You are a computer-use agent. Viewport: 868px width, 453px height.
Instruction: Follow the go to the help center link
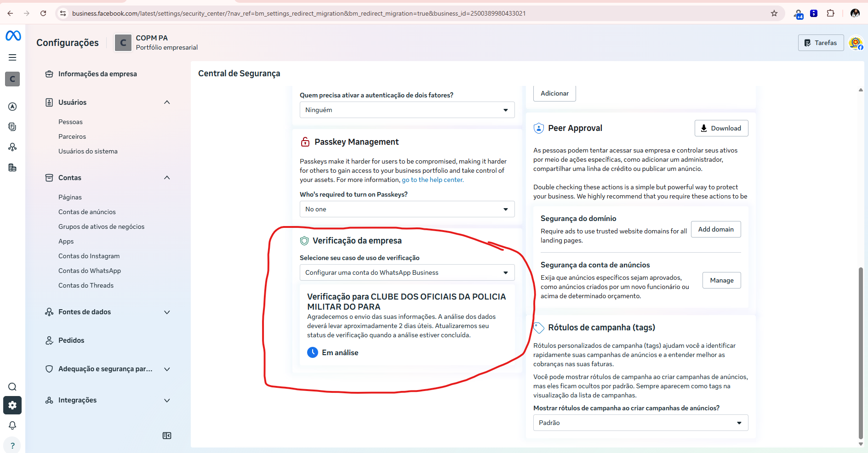[x=433, y=180]
